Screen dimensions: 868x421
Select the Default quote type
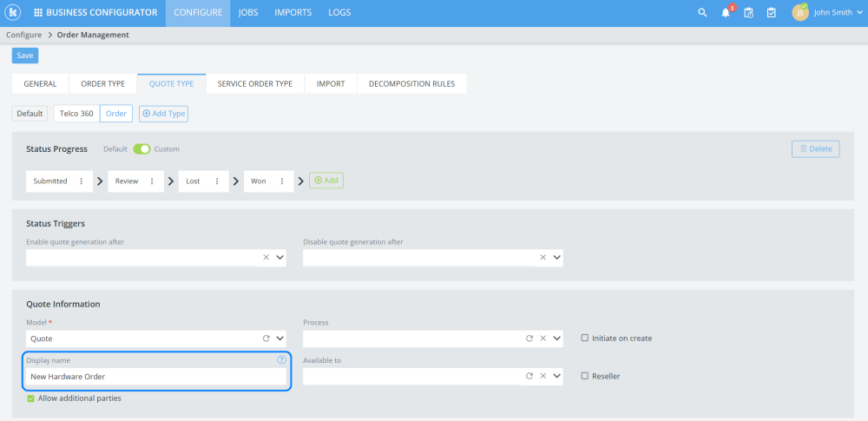click(30, 114)
